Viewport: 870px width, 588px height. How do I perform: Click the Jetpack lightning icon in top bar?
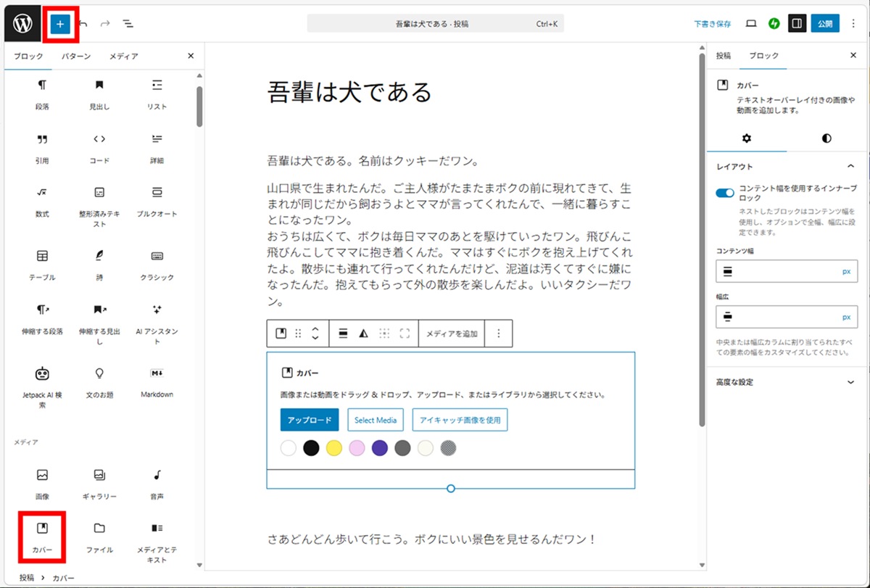point(774,24)
